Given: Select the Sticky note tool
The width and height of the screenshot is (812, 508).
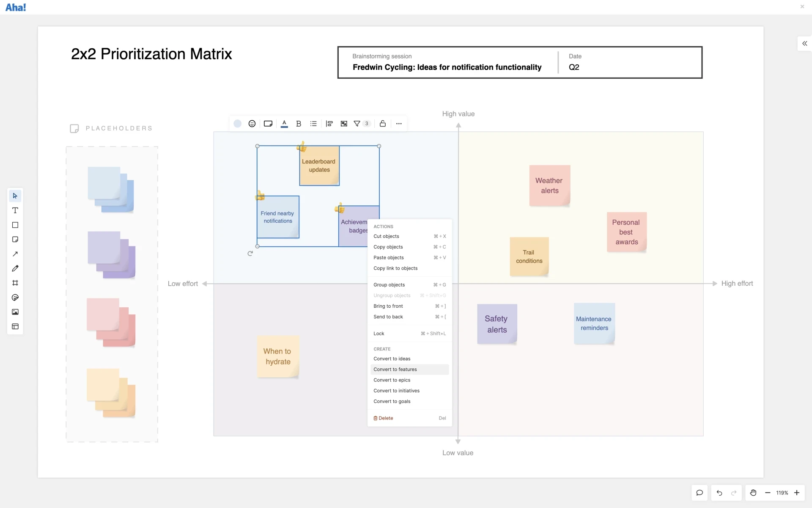Looking at the screenshot, I should pos(15,240).
